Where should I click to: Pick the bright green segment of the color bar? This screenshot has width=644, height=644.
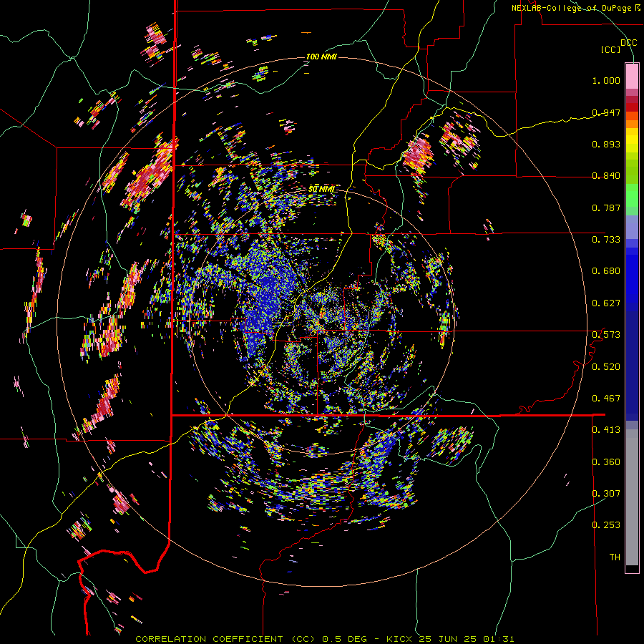pyautogui.click(x=632, y=195)
